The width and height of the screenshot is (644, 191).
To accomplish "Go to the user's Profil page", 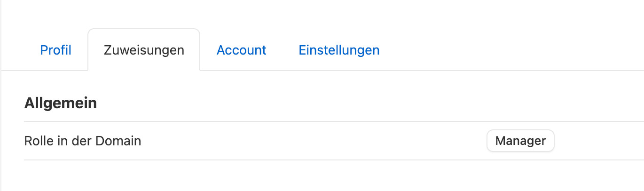I will click(55, 50).
